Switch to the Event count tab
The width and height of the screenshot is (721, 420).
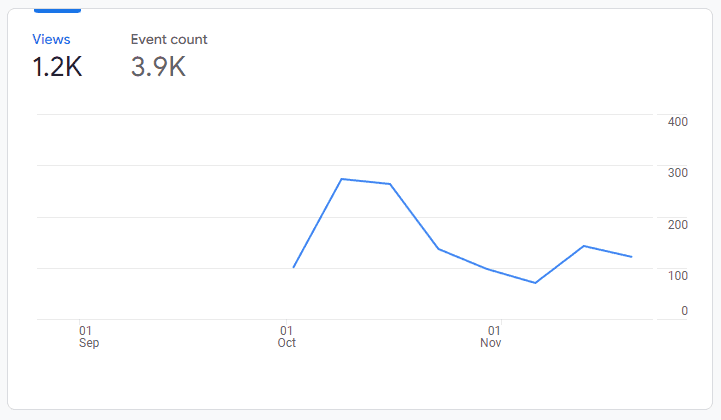[x=169, y=40]
